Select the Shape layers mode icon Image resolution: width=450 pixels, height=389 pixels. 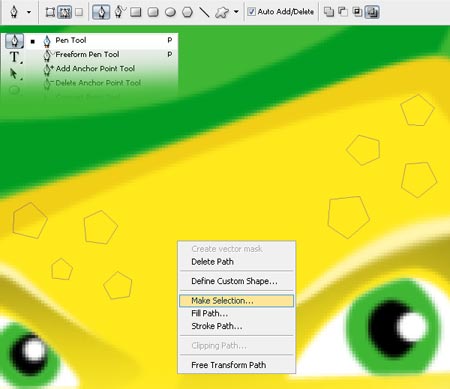coord(50,12)
